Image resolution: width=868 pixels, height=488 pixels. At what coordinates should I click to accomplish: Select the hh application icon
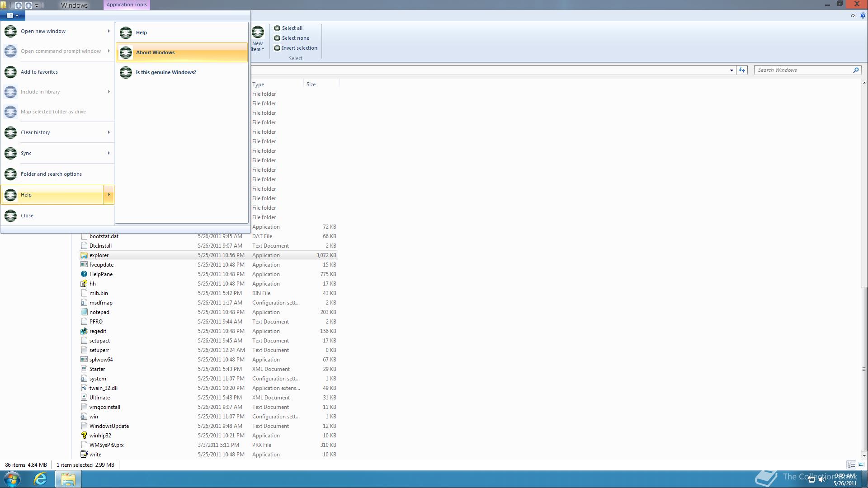pyautogui.click(x=84, y=284)
